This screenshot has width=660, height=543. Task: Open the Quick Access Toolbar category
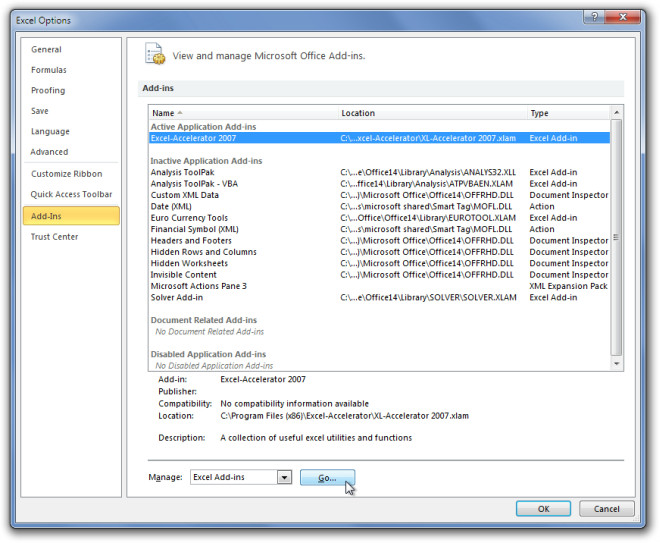[71, 194]
